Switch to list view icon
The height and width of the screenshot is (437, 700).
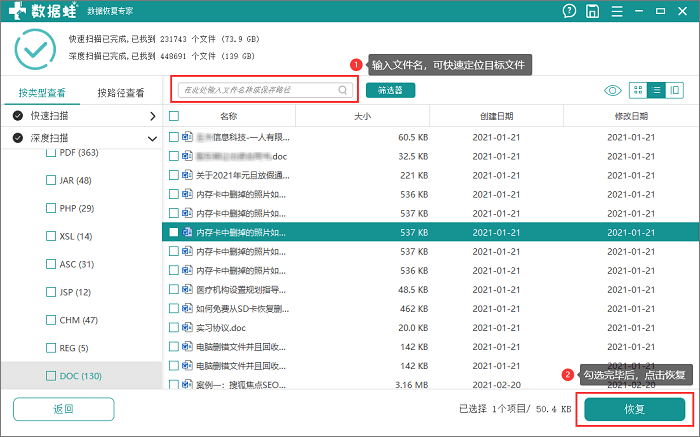click(x=656, y=90)
